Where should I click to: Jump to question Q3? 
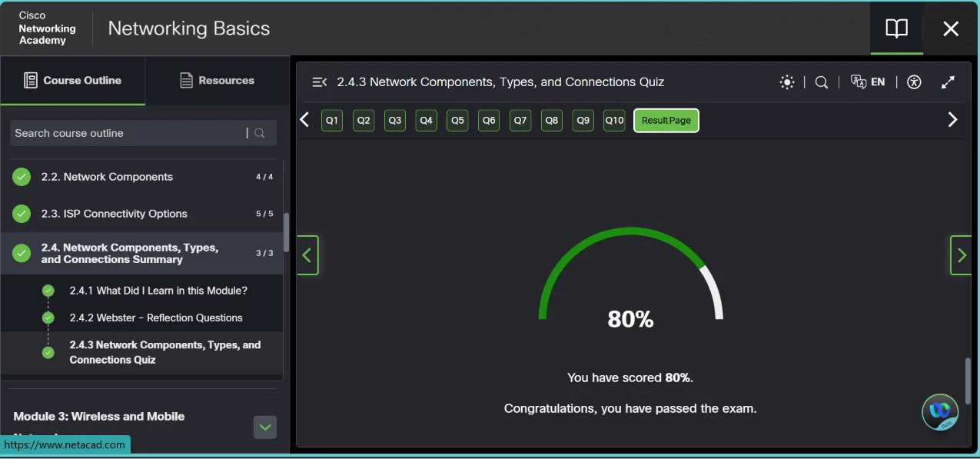coord(395,121)
